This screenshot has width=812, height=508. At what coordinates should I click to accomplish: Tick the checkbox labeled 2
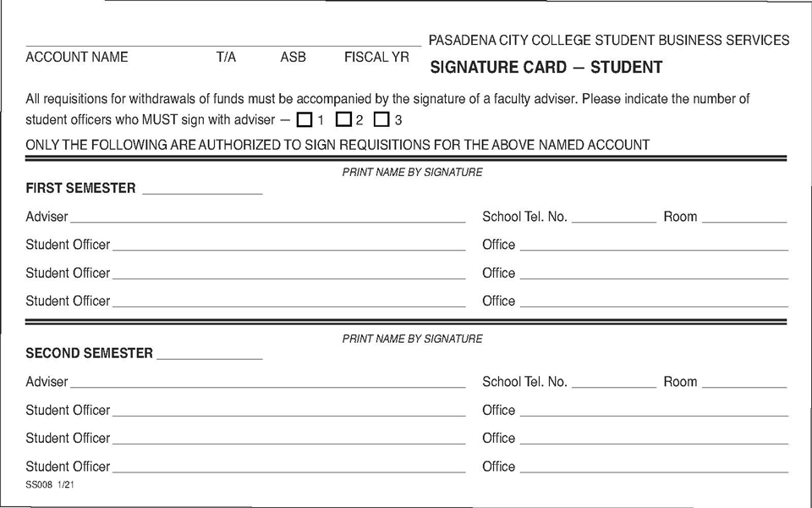[343, 119]
